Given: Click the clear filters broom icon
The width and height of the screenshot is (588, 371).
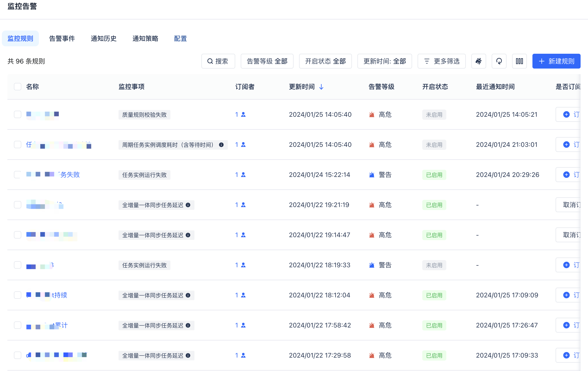Looking at the screenshot, I should tap(478, 61).
